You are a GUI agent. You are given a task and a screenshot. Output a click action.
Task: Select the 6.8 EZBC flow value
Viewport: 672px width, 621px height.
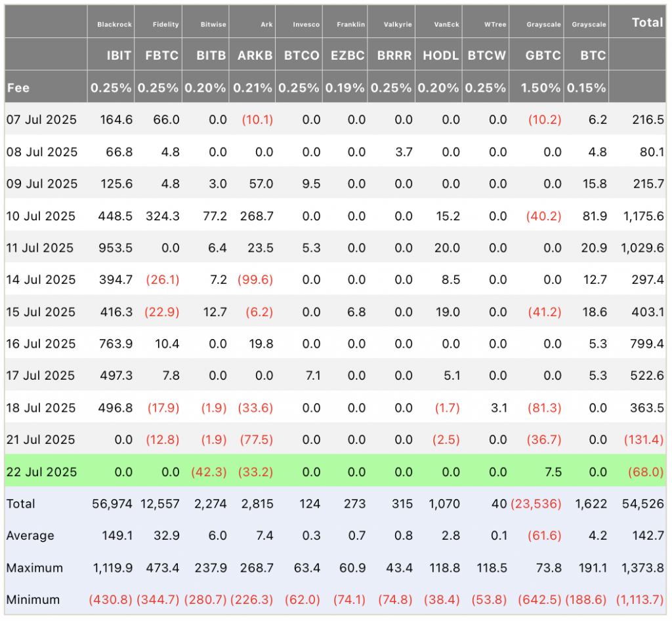[x=356, y=311]
